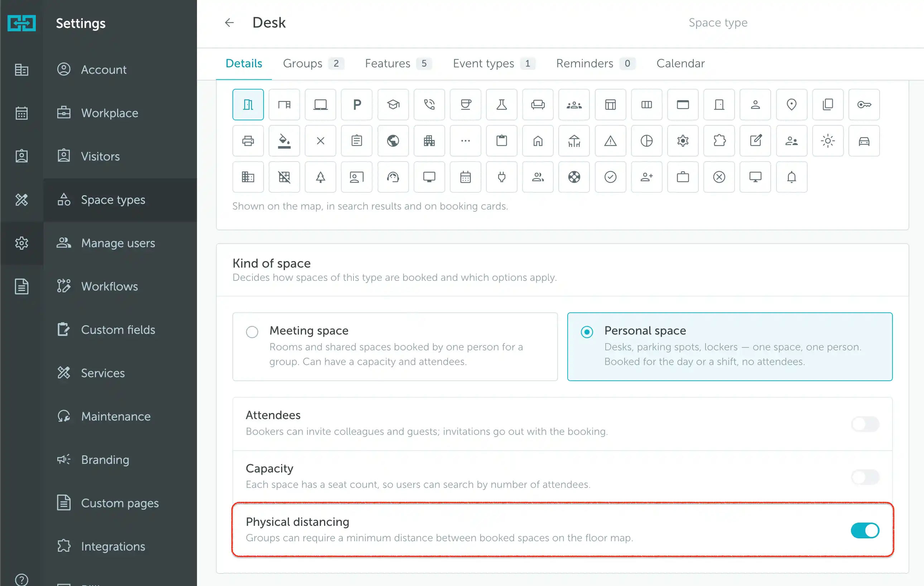The image size is (924, 586).
Task: Pick the graduation cap icon
Action: click(x=393, y=104)
